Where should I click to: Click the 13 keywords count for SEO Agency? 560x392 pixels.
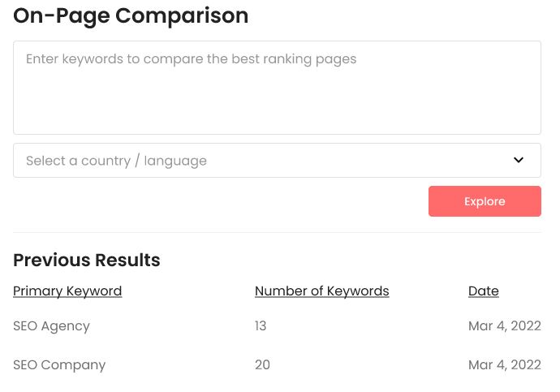click(x=261, y=325)
